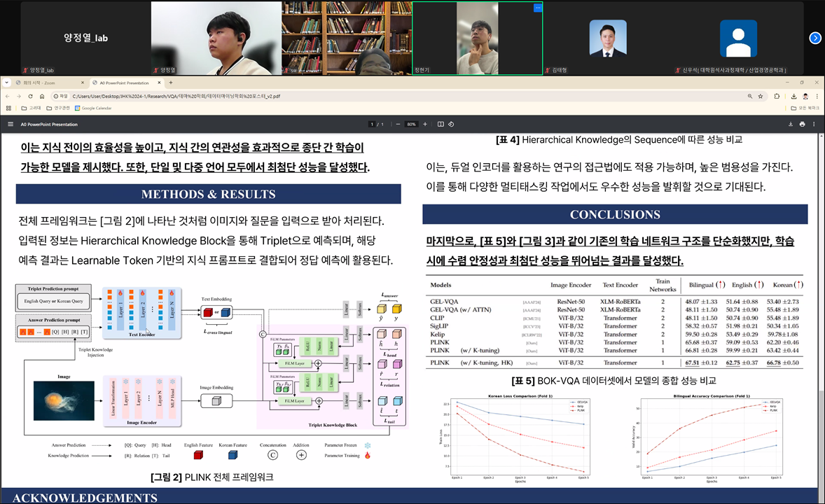Click the 'SigLIP' model table row

pyautogui.click(x=614, y=326)
